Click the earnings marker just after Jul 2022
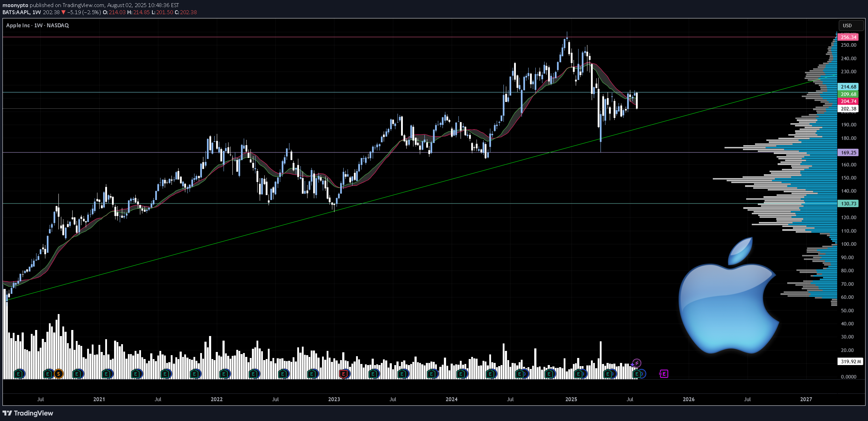 pyautogui.click(x=283, y=374)
